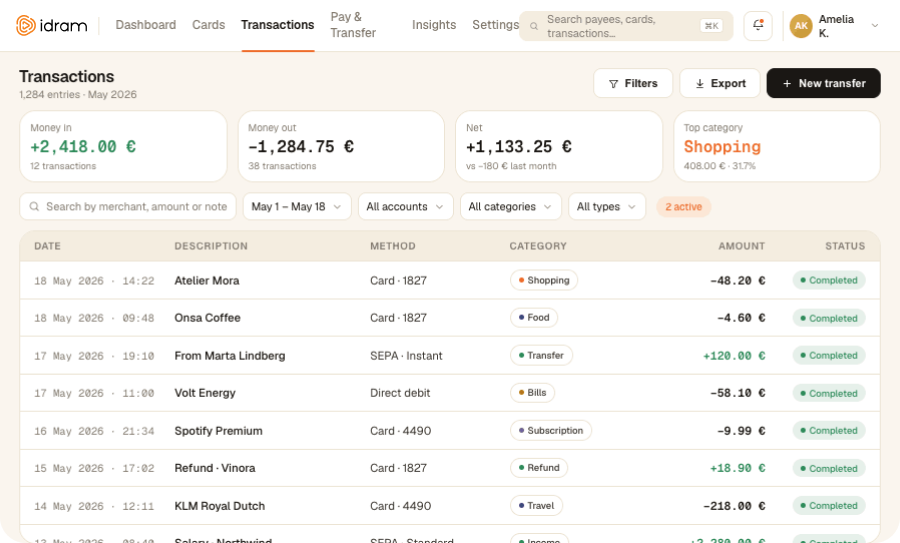Sort by the AMOUNT column header
Image resolution: width=900 pixels, height=543 pixels.
coord(742,246)
